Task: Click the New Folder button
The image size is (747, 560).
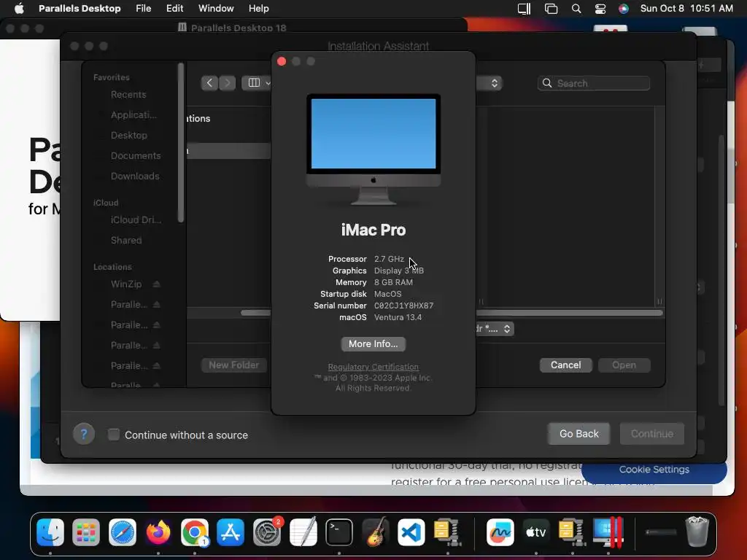Action: pos(233,365)
